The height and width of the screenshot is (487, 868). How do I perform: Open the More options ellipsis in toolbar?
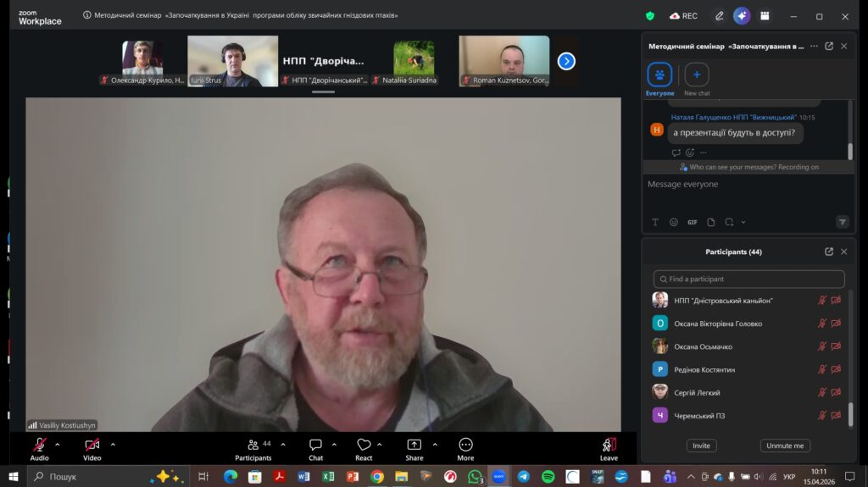point(465,445)
